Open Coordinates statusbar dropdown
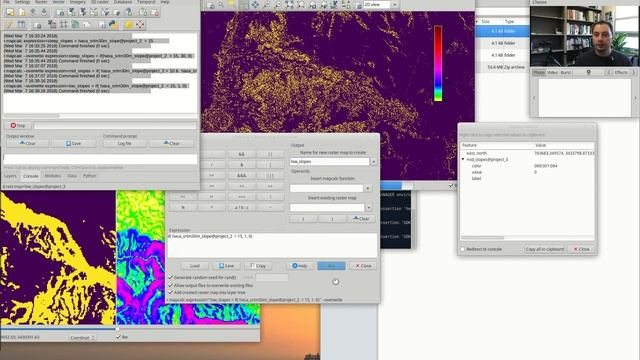The image size is (640, 360). click(82, 338)
